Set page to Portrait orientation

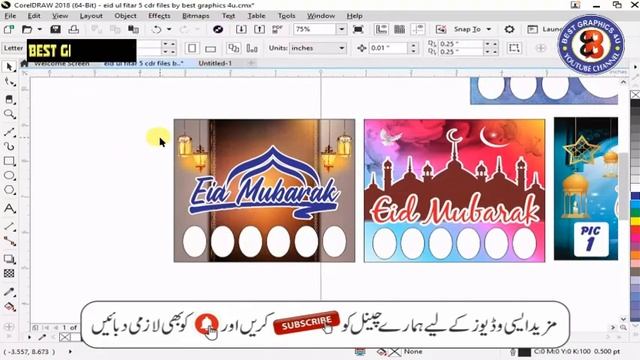point(192,48)
